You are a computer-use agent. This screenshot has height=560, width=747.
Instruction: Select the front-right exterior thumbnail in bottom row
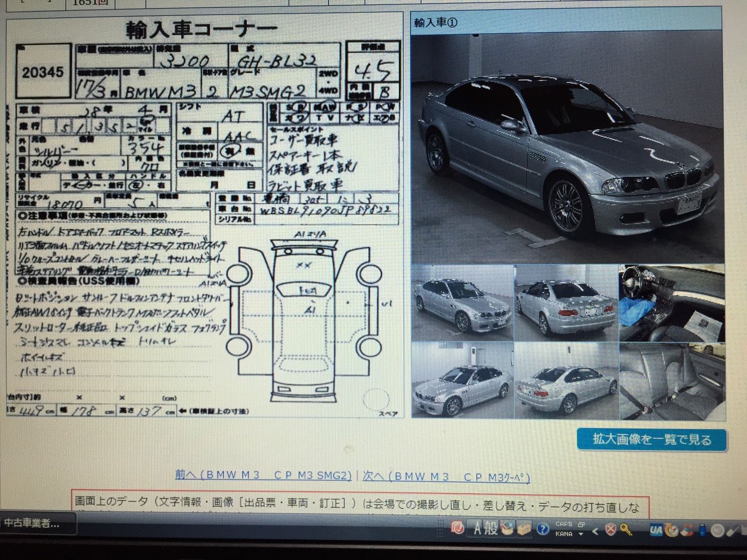(x=462, y=380)
